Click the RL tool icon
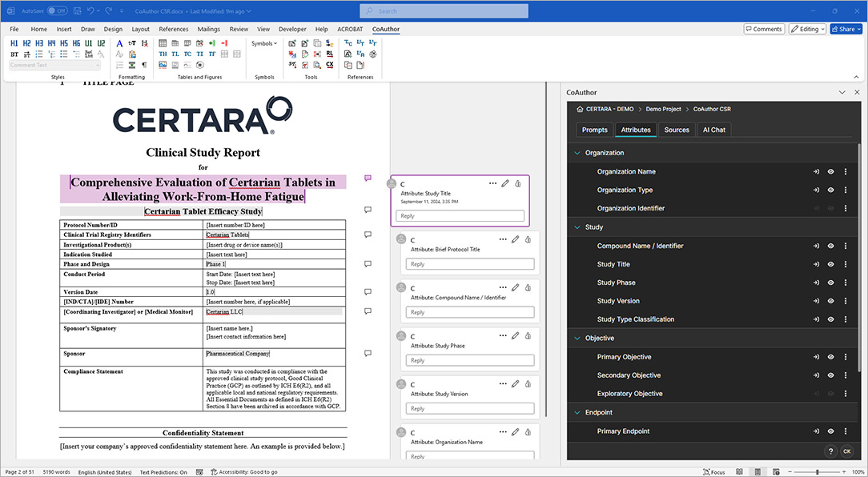Screen dimensions: 868x477 pyautogui.click(x=329, y=54)
